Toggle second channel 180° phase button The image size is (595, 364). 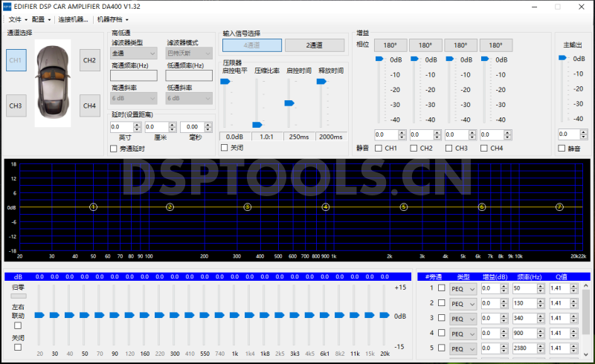tap(425, 45)
